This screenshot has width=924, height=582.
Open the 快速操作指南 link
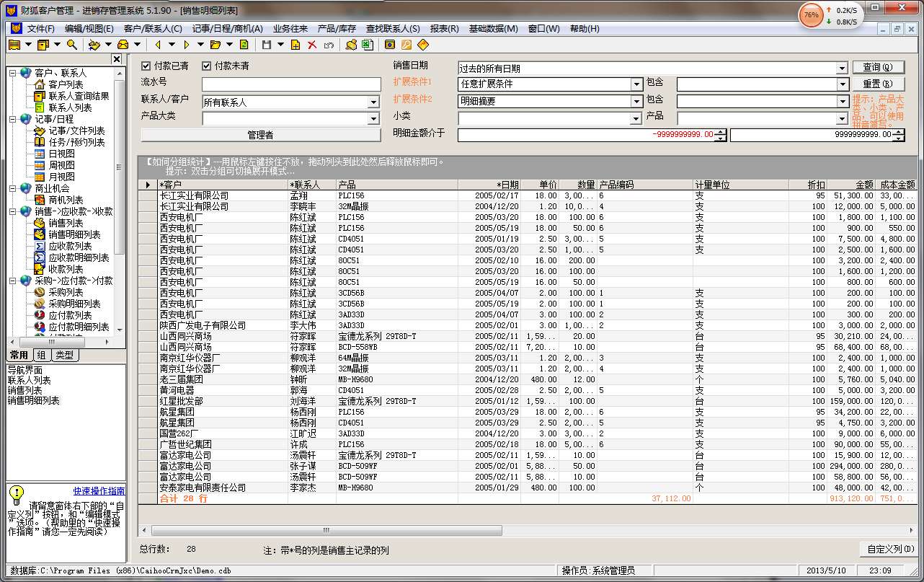[99, 491]
